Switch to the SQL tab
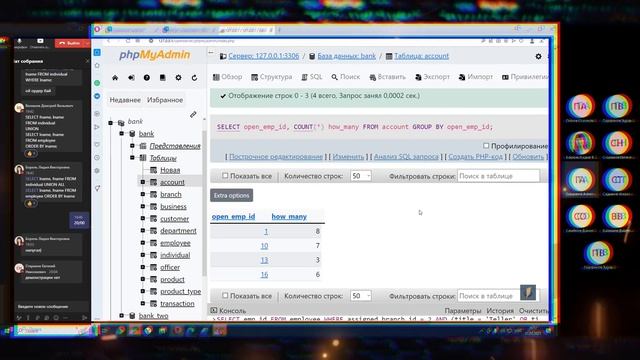The height and width of the screenshot is (360, 640). (312, 77)
